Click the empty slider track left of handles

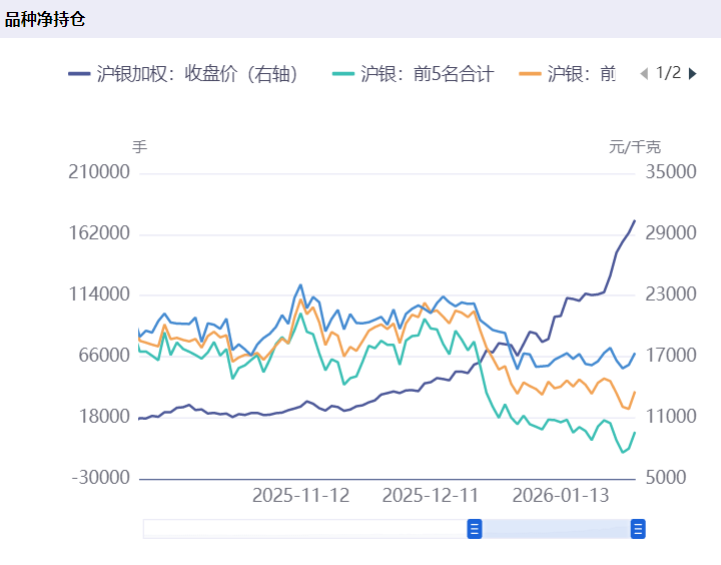coord(300,529)
